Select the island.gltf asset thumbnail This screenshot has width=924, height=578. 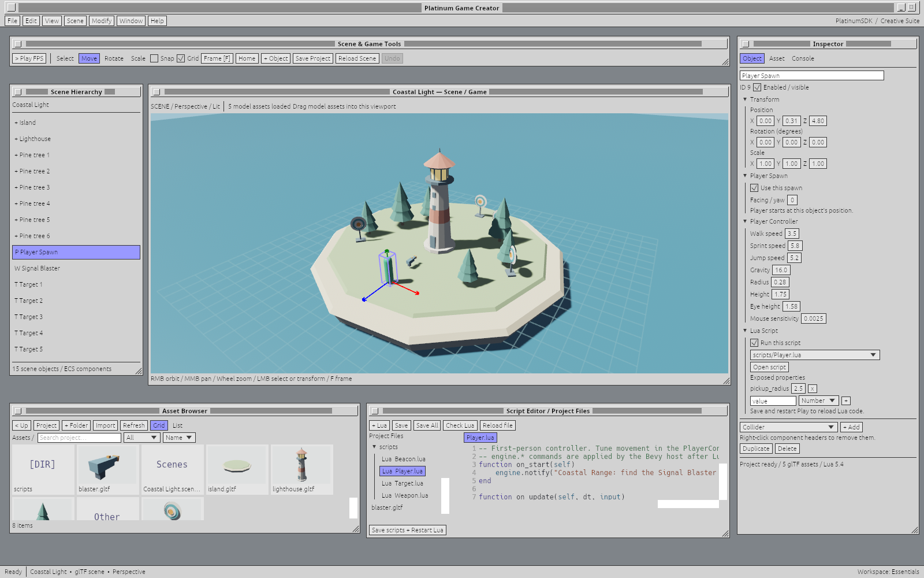coord(236,469)
